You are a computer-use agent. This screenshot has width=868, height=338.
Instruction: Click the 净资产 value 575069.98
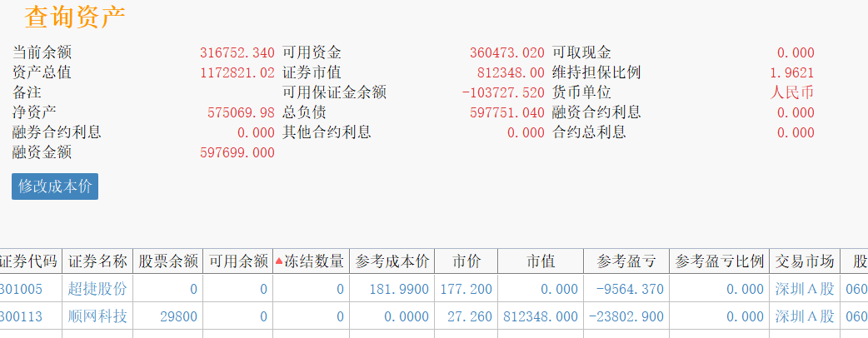point(241,113)
